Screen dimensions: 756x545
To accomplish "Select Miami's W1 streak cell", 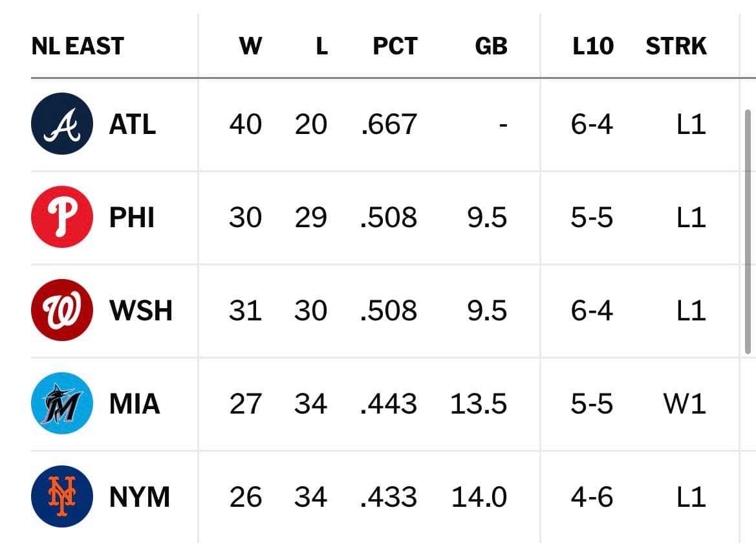I will coord(685,403).
